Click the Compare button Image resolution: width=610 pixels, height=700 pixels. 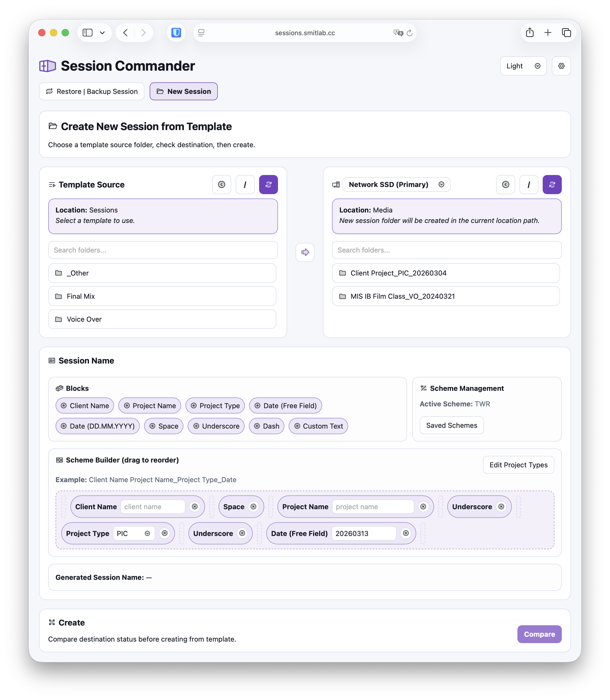[x=539, y=634]
